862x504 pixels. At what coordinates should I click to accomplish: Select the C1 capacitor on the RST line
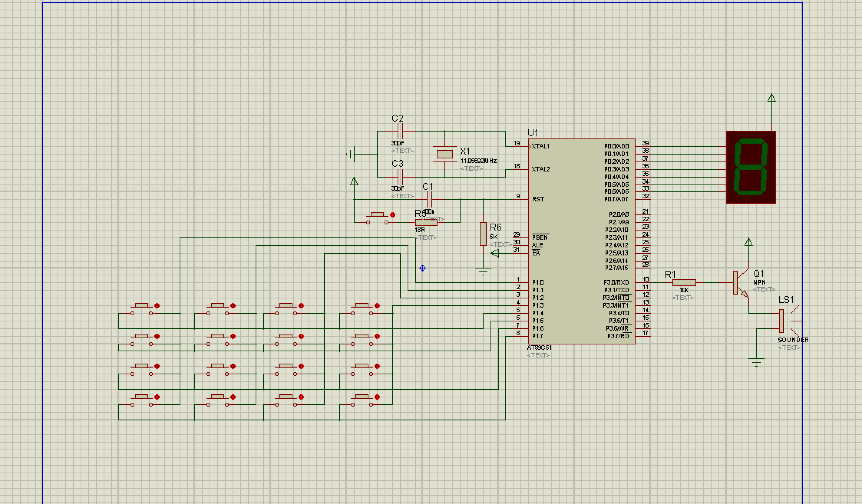point(429,199)
